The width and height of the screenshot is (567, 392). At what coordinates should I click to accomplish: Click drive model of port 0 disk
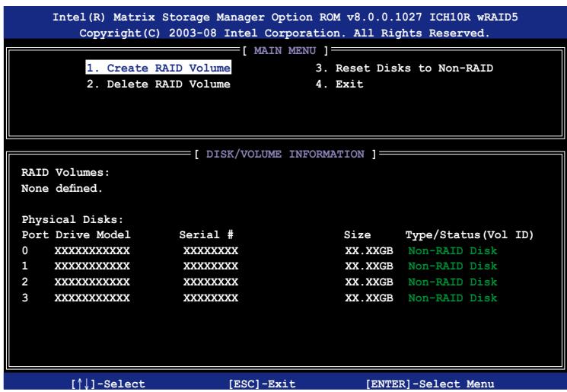pyautogui.click(x=92, y=250)
